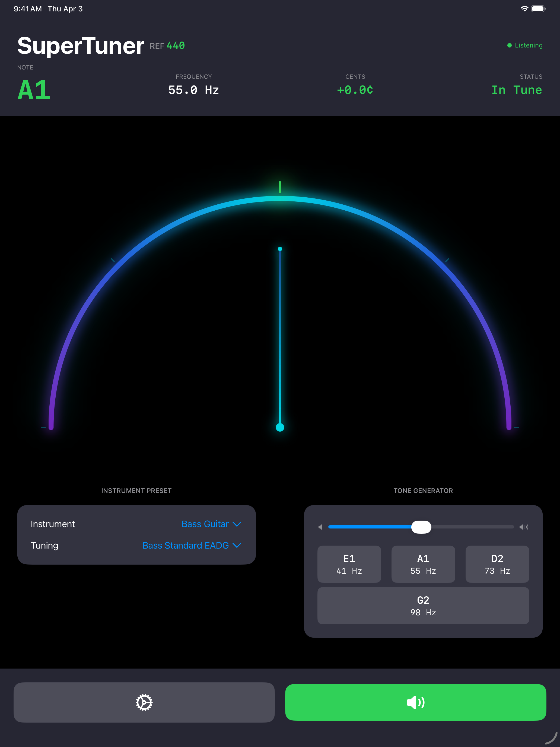Open the Instrument Bass Guitar dropdown

(211, 524)
